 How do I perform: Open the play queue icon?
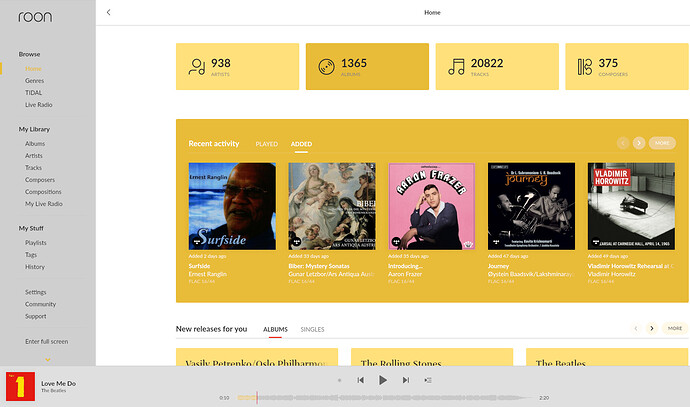[428, 380]
